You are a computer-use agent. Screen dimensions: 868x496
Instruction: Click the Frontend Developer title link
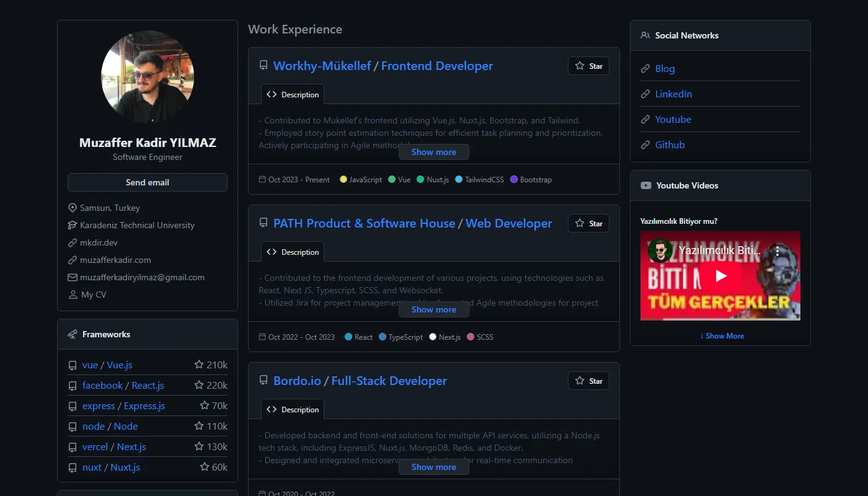click(437, 66)
